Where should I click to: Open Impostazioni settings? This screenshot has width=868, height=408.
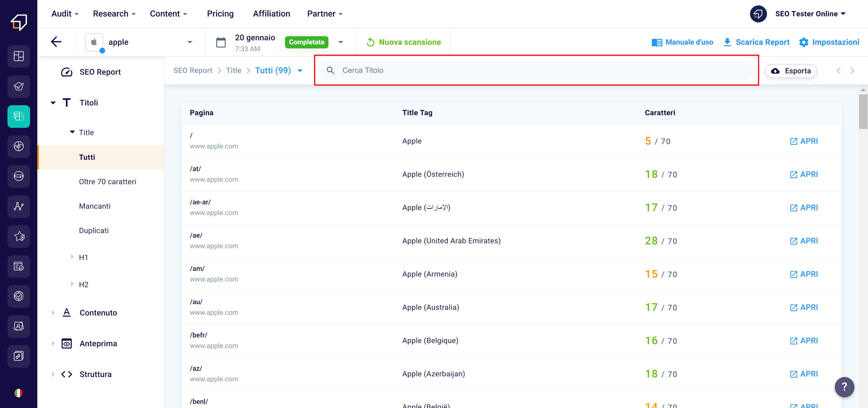(830, 42)
